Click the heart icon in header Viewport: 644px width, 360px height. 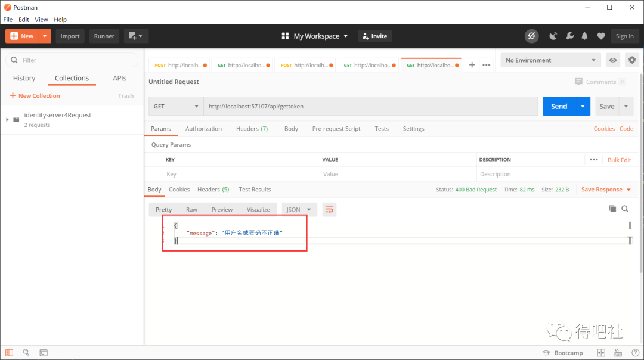click(x=601, y=36)
